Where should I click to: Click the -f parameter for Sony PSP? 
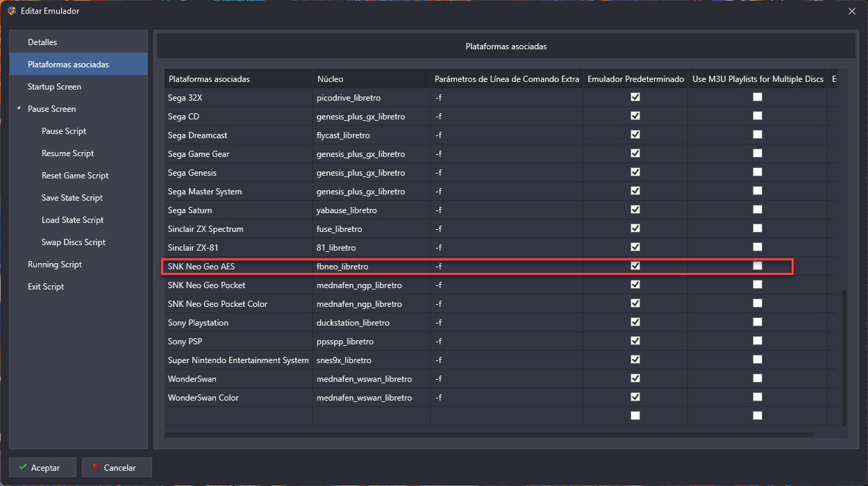pos(507,341)
